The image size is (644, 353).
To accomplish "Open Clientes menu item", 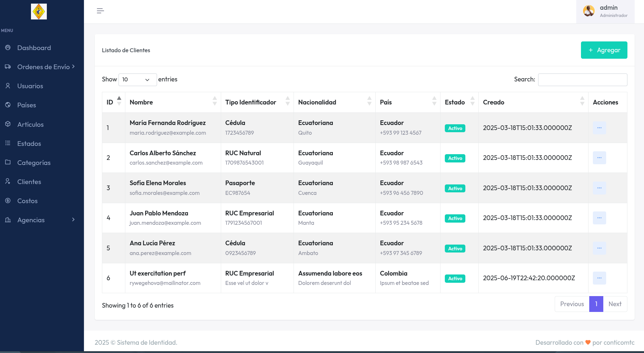I will [29, 182].
